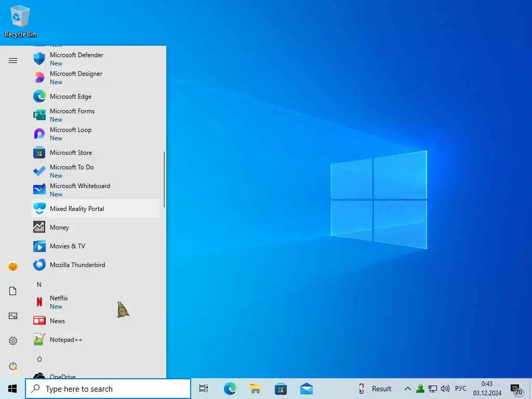The height and width of the screenshot is (399, 532).
Task: Open the clock and date flyout
Action: (x=487, y=389)
